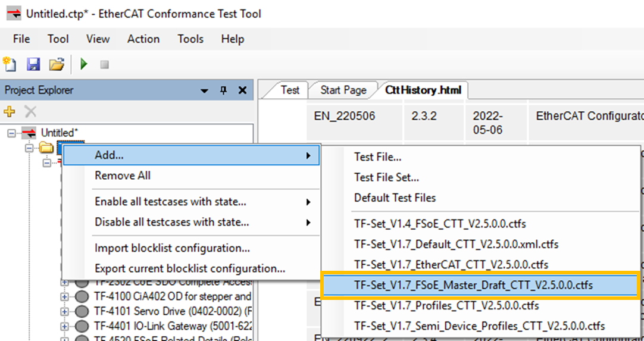Open the View menu
Image resolution: width=644 pixels, height=341 pixels.
pyautogui.click(x=98, y=39)
